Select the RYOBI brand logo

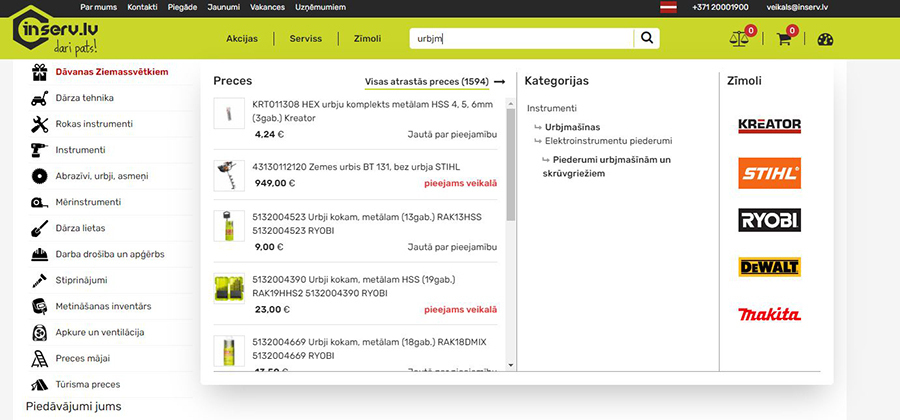pyautogui.click(x=769, y=220)
